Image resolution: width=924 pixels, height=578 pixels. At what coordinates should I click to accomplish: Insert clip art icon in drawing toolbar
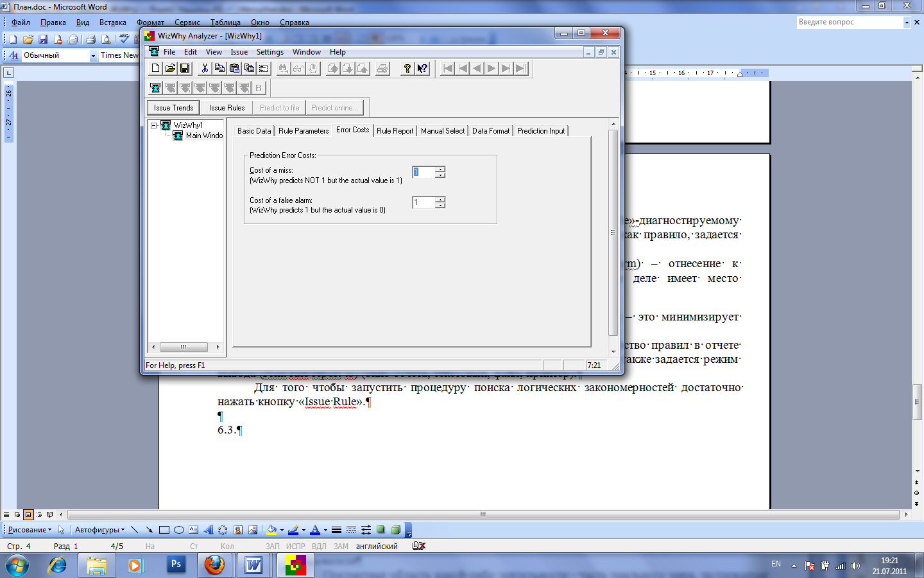coord(238,530)
